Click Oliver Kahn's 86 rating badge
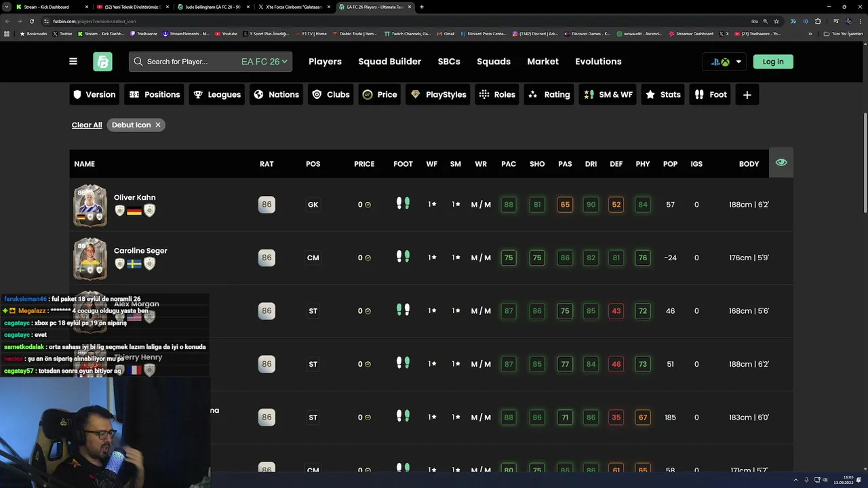 click(x=267, y=205)
